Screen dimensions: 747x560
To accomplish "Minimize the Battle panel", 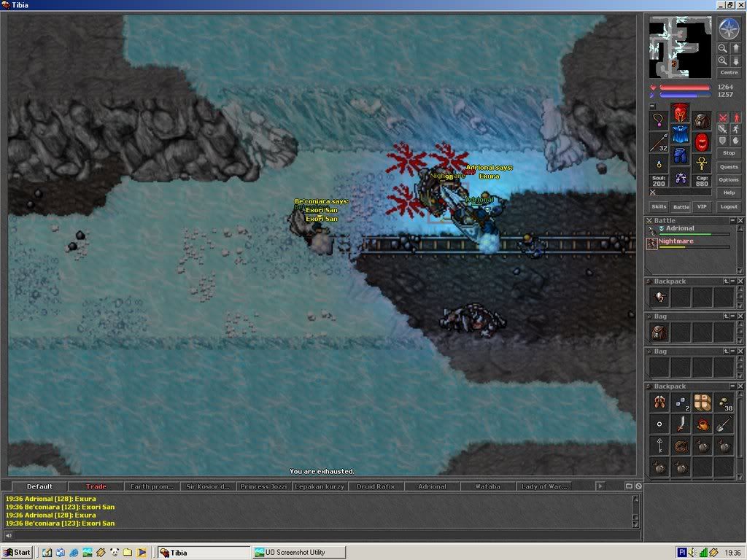I will (x=732, y=220).
